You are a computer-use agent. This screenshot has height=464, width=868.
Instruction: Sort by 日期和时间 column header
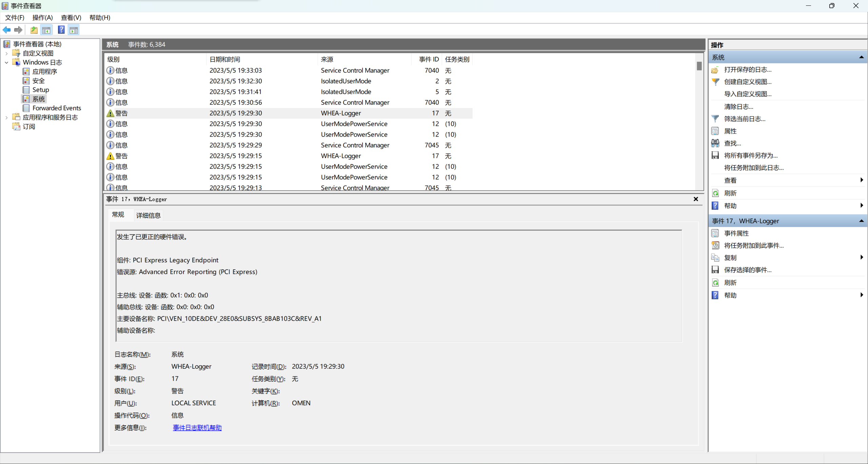pos(262,59)
